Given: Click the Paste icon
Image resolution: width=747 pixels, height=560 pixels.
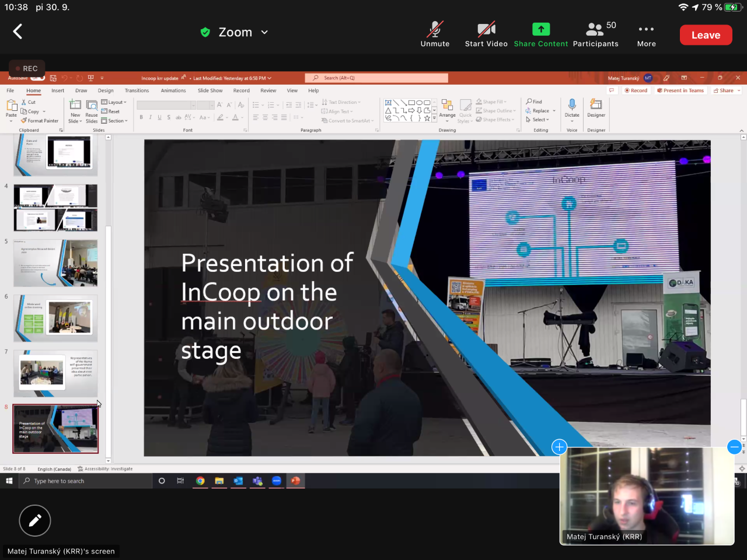Looking at the screenshot, I should [11, 105].
